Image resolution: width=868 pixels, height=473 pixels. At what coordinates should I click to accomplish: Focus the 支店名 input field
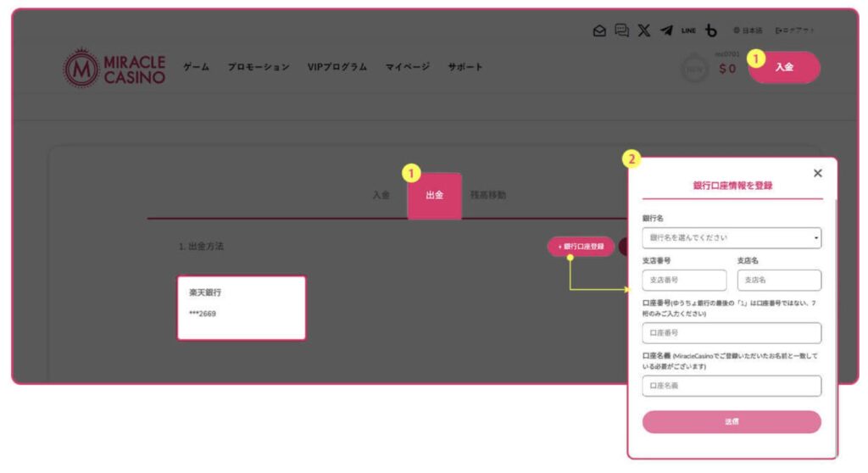pos(779,281)
